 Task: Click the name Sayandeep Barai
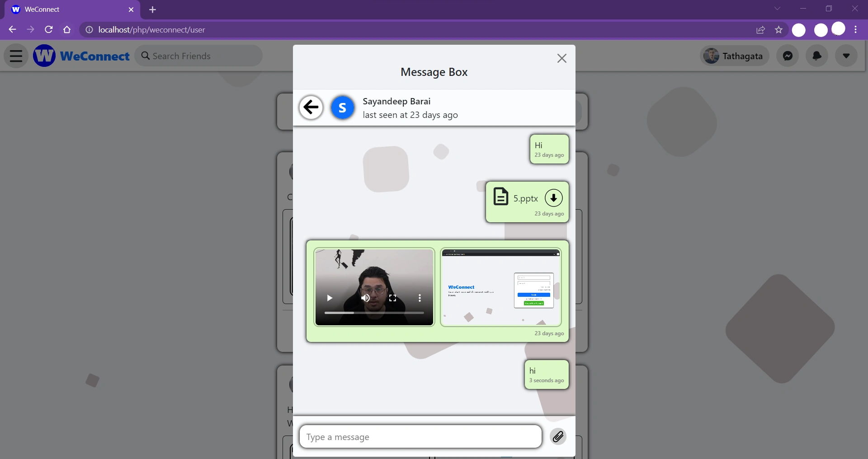click(x=396, y=101)
